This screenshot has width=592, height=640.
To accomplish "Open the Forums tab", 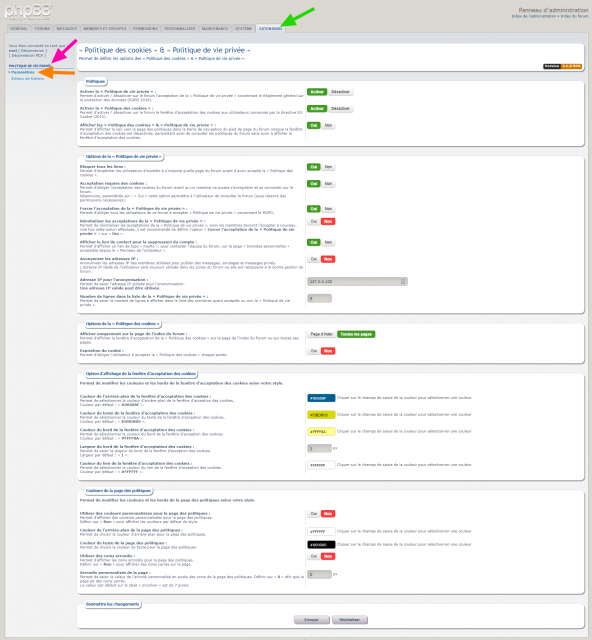I will pyautogui.click(x=42, y=29).
